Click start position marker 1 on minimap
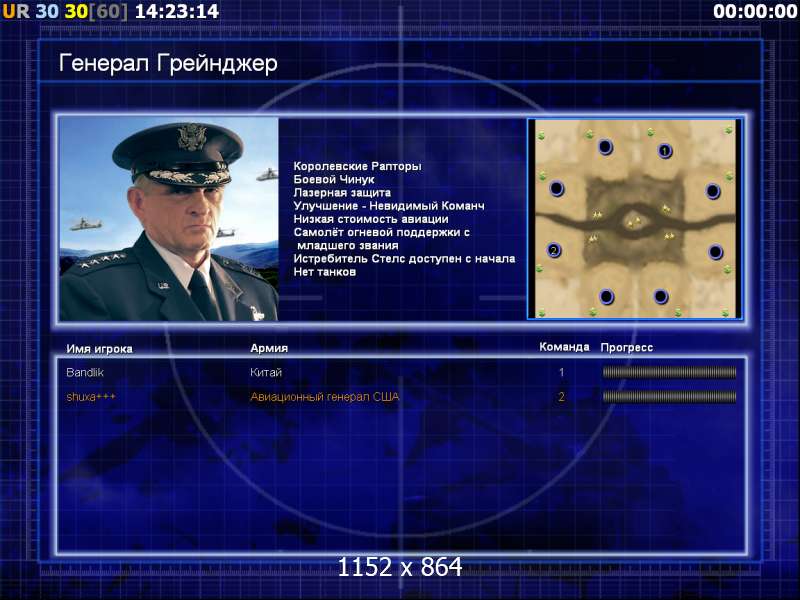 click(665, 151)
